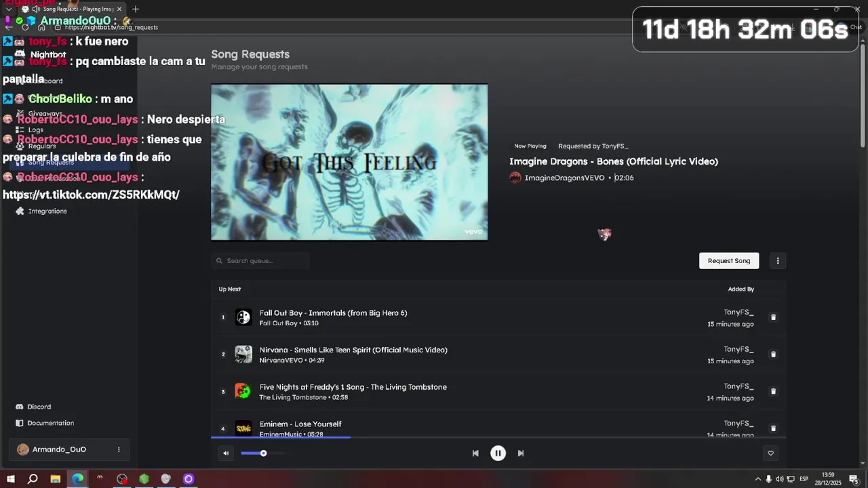This screenshot has height=488, width=868.
Task: Remove Eminem Lose Yourself from the queue
Action: pyautogui.click(x=773, y=428)
